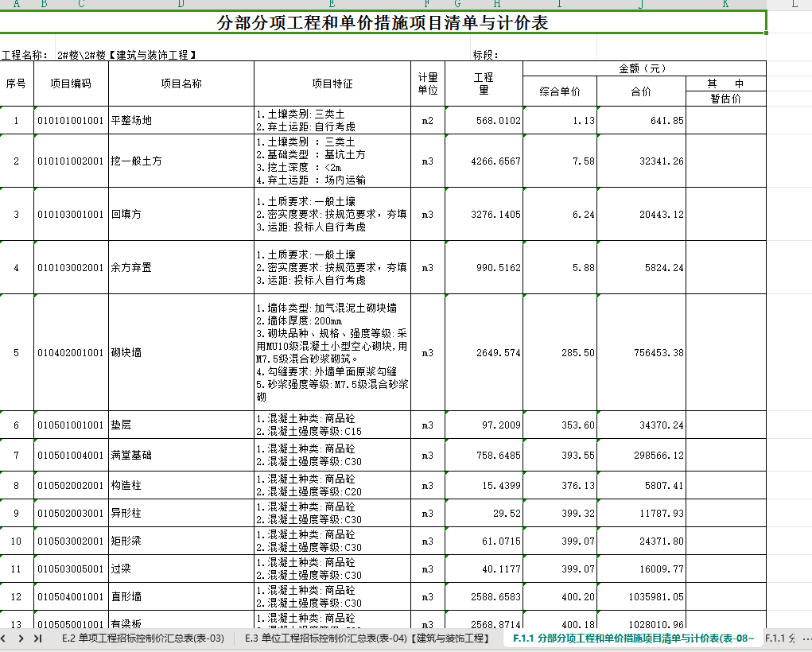
Task: Select the active F.1.1 分部分项工程 表-08 tab
Action: [x=633, y=638]
